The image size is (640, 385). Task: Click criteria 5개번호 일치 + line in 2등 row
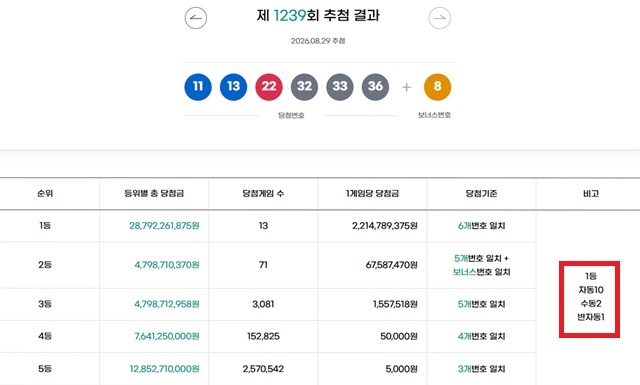pyautogui.click(x=482, y=258)
